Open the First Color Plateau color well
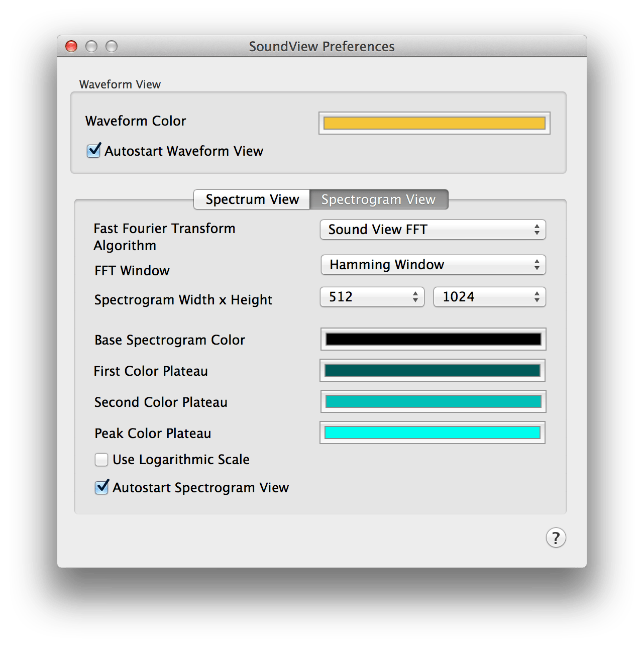Screen dimensions: 644x647 pyautogui.click(x=432, y=371)
